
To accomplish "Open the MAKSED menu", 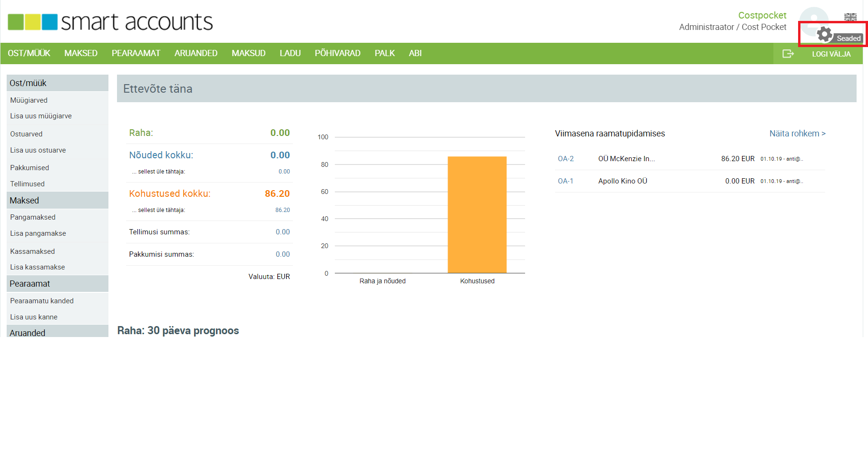I will 81,53.
